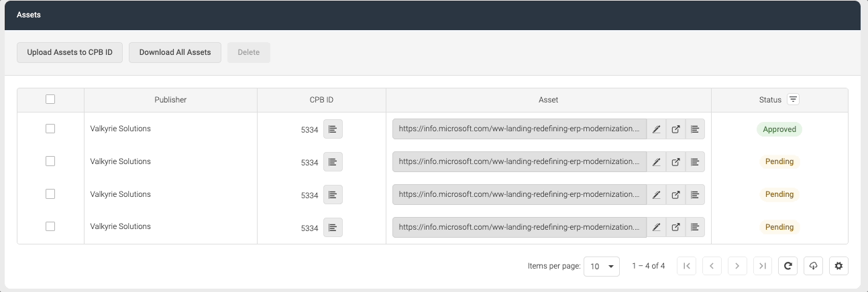
Task: Click the CPB ID details icon in the third row
Action: (333, 194)
